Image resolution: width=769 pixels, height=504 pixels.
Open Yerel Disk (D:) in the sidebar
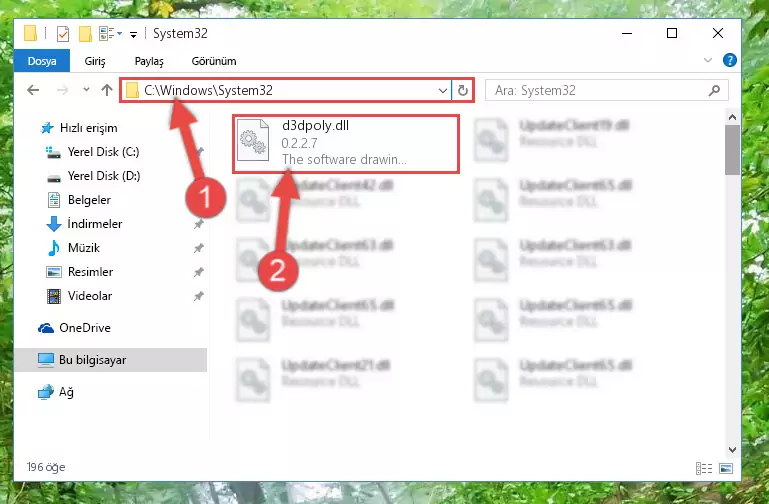pyautogui.click(x=104, y=176)
